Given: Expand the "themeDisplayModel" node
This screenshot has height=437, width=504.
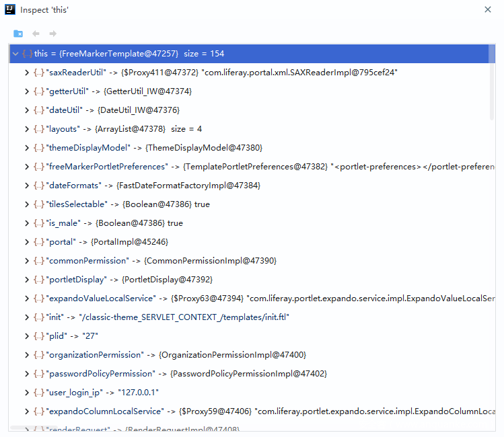Looking at the screenshot, I should tap(27, 148).
